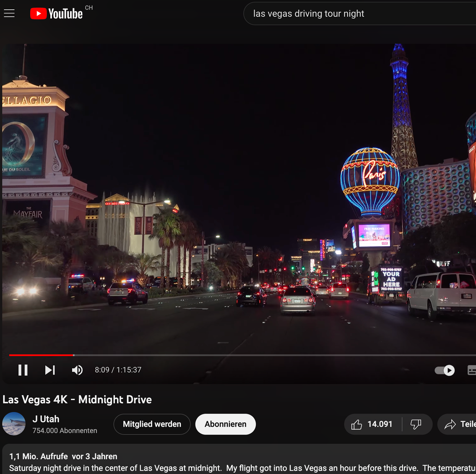Screen dimensions: 476x474
Task: Toggle the autoplay switch
Action: (x=445, y=370)
